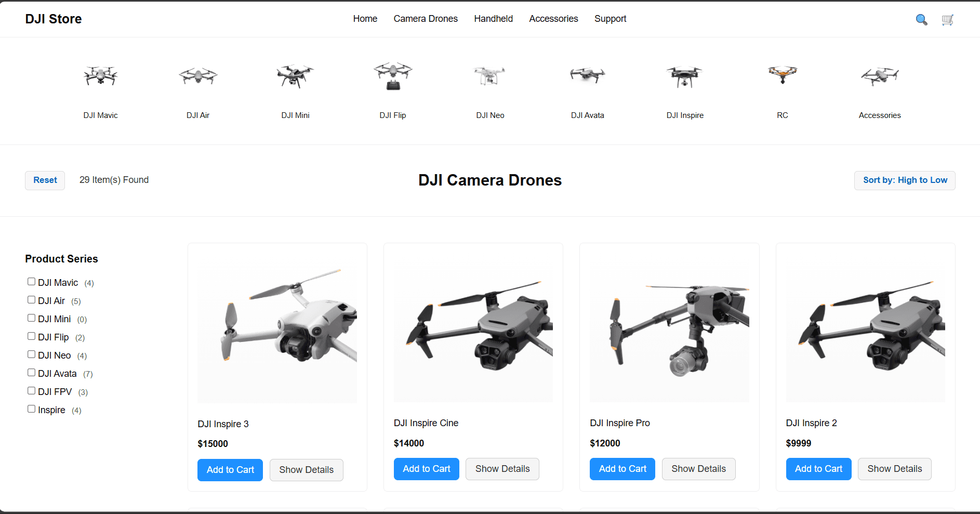Click the 29 Item(s) Found text
The height and width of the screenshot is (514, 980).
tap(114, 180)
